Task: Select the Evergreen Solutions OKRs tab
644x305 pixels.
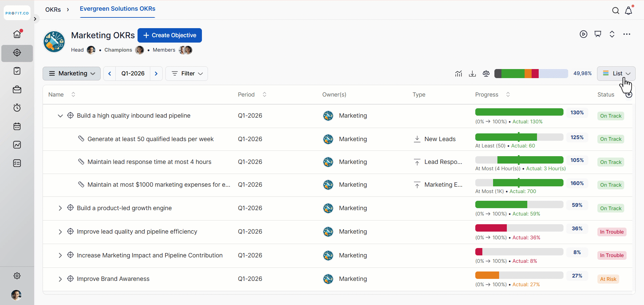Action: click(117, 9)
